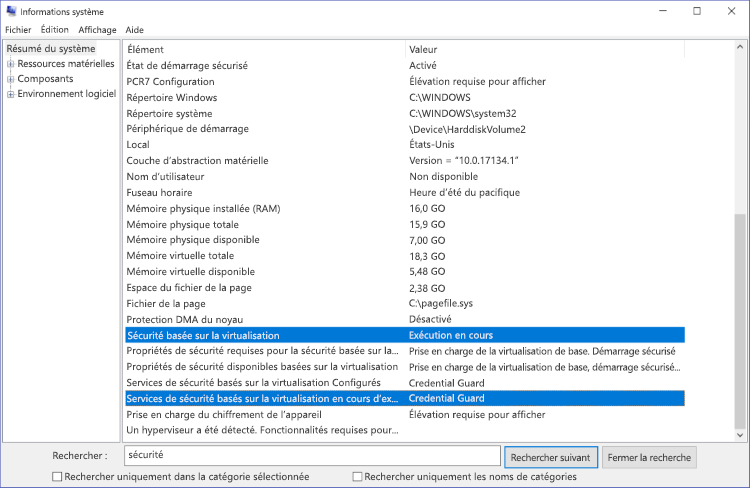The height and width of the screenshot is (488, 750).
Task: Select the Ressources matérielles tree label
Action: 66,64
